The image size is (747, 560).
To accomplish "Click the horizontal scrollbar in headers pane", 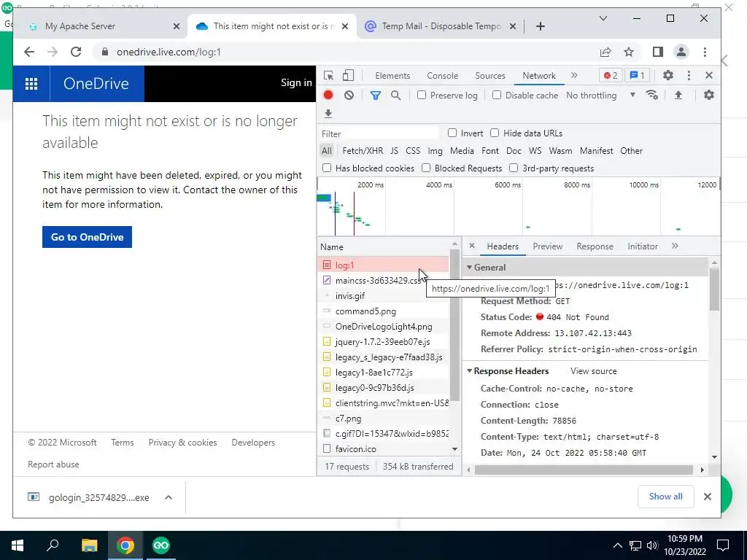I will tap(584, 470).
